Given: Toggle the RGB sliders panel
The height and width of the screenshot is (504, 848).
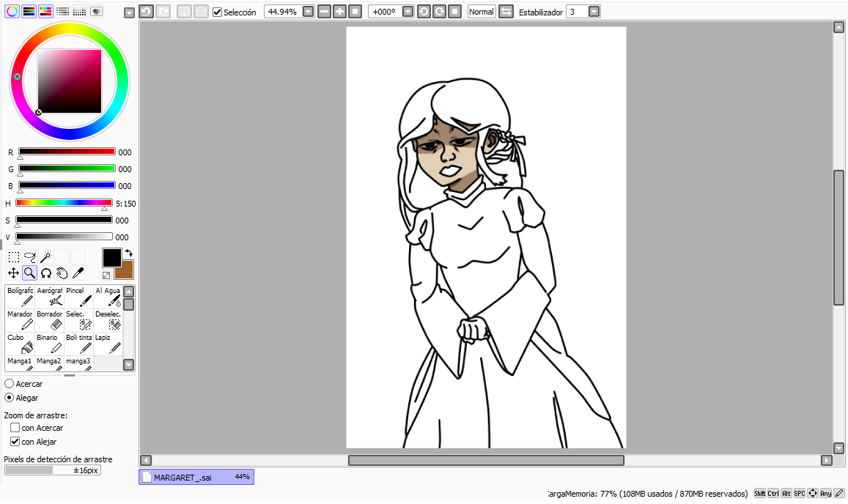Looking at the screenshot, I should 29,11.
